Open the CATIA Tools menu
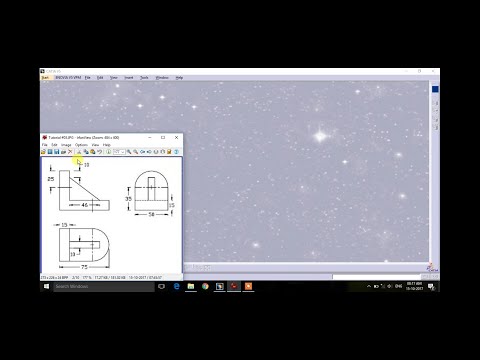 coord(144,77)
